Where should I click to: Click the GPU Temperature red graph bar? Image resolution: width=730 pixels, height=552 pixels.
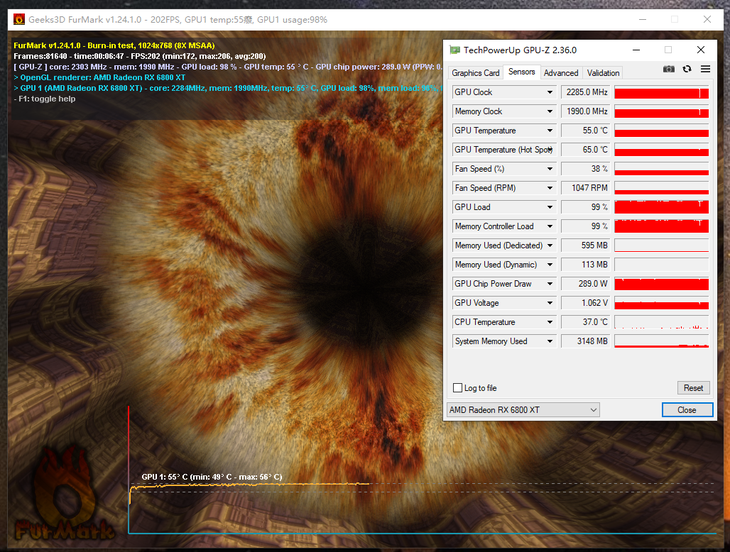[661, 131]
